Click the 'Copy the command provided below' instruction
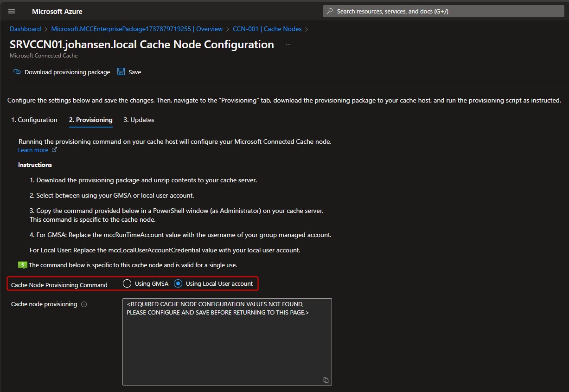 (x=177, y=211)
